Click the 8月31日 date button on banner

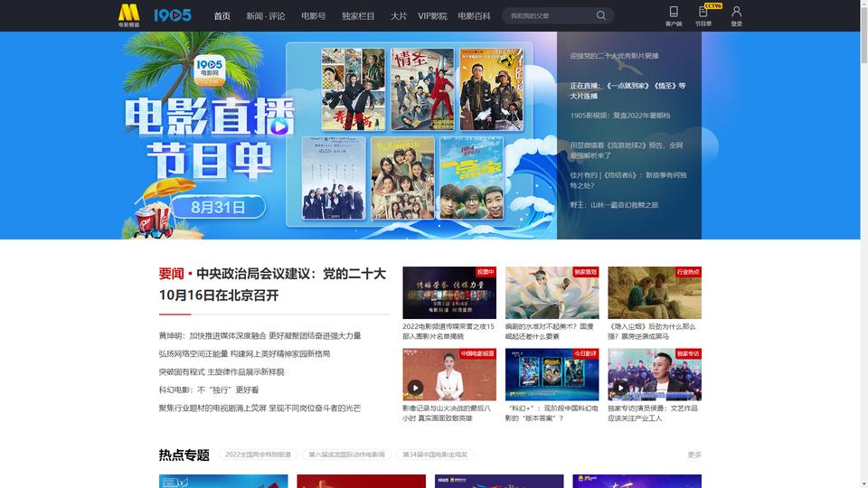click(x=218, y=208)
